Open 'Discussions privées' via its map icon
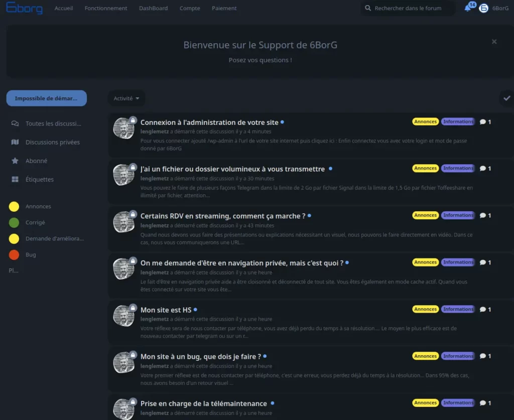This screenshot has width=514, height=420. pyautogui.click(x=14, y=142)
